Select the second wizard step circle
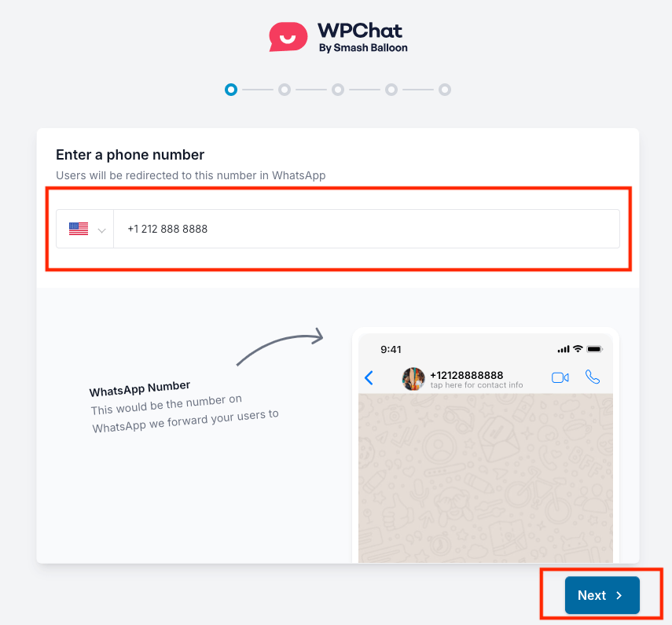This screenshot has height=625, width=672. point(285,90)
